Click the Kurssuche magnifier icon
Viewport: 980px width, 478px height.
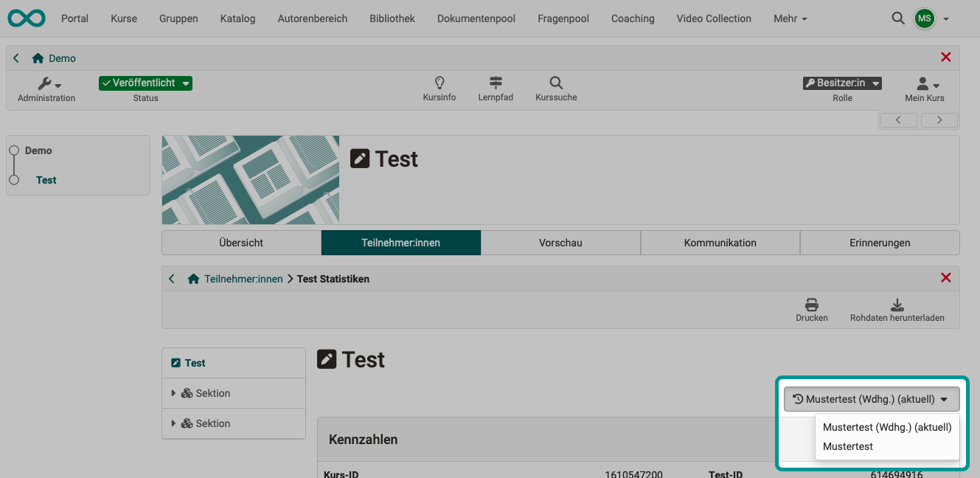point(556,83)
